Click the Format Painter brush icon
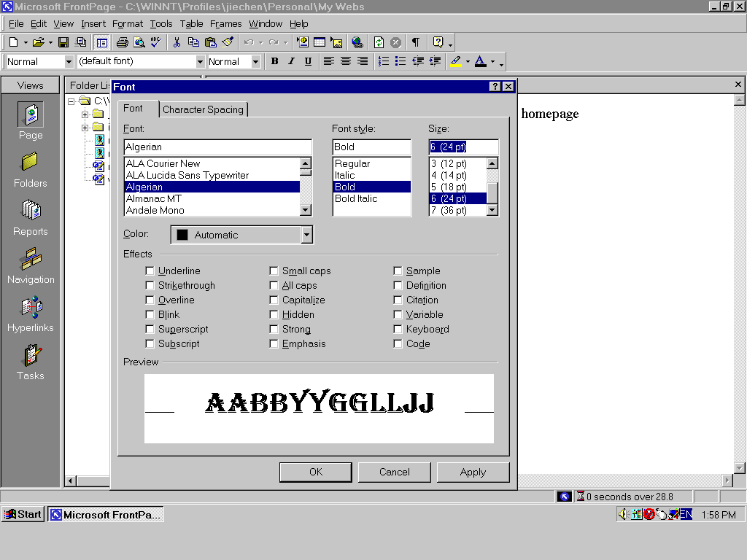Screen dimensions: 747x560 point(227,42)
